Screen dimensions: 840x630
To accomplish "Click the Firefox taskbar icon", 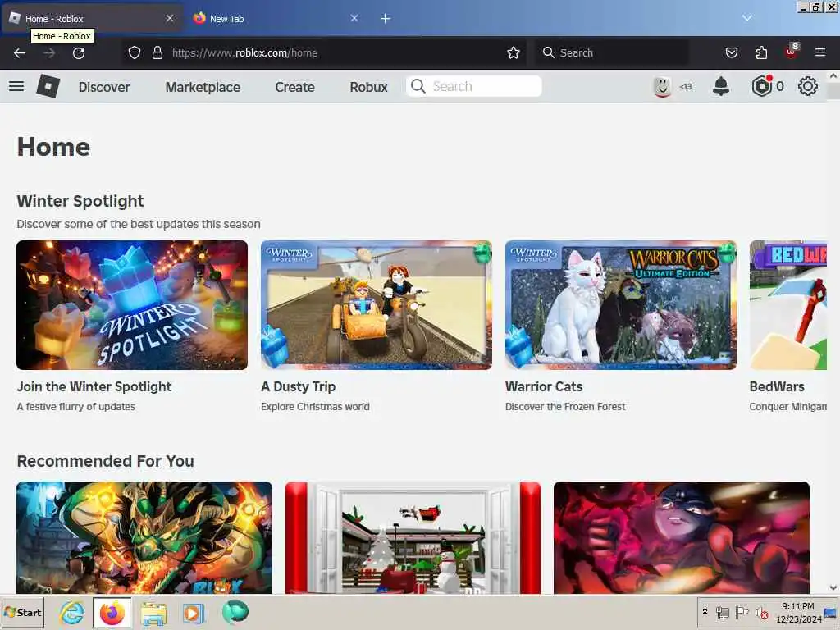I will (x=112, y=612).
